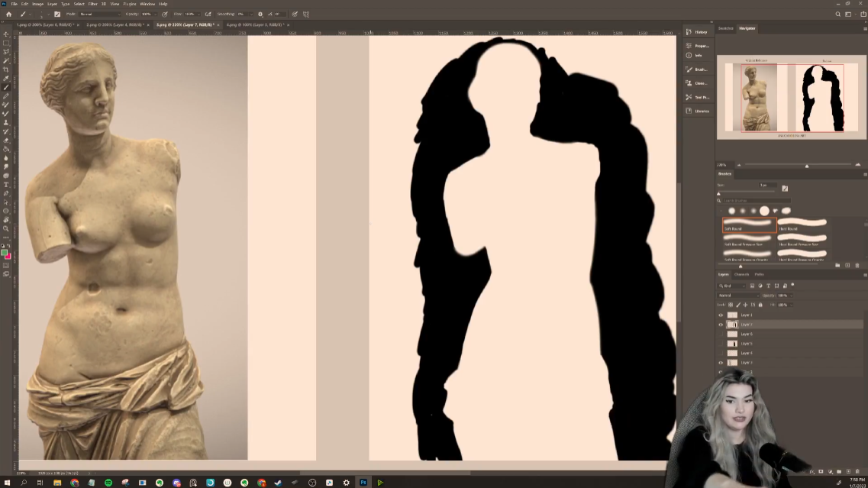The image size is (868, 488).
Task: Switch to 4.png document tab
Action: coord(255,25)
